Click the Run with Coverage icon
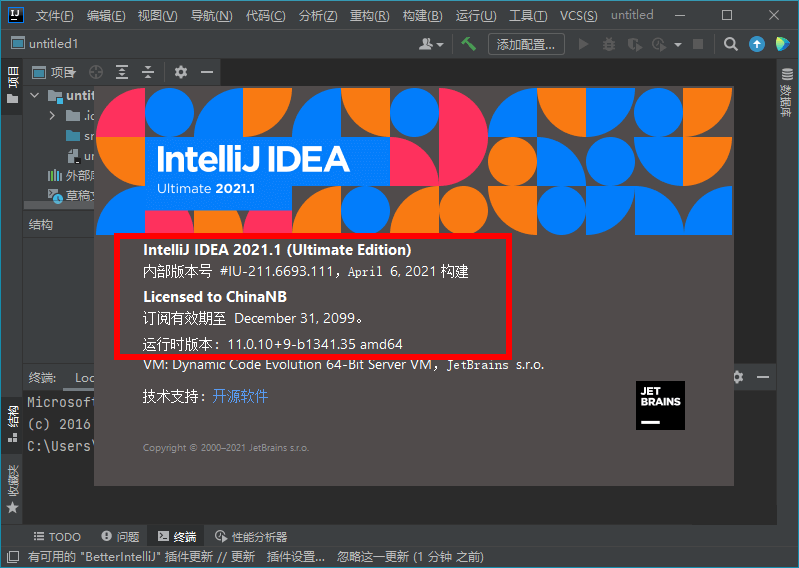 pos(634,45)
